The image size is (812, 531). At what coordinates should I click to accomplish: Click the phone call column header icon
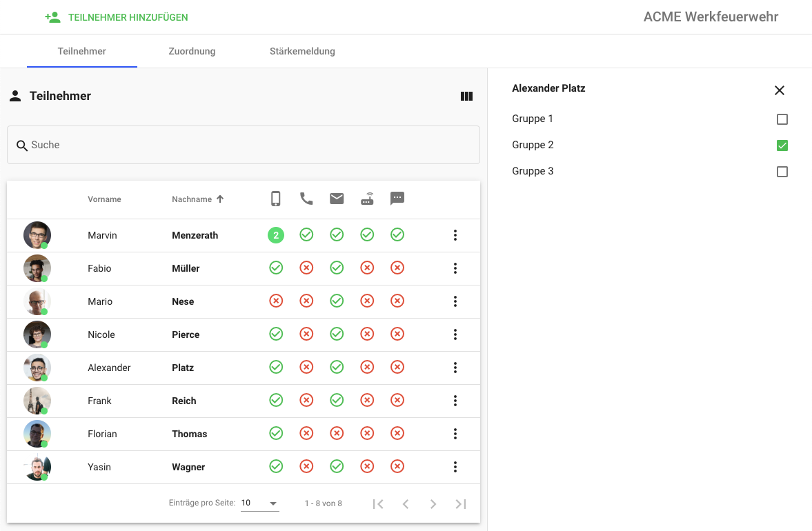[x=306, y=199]
